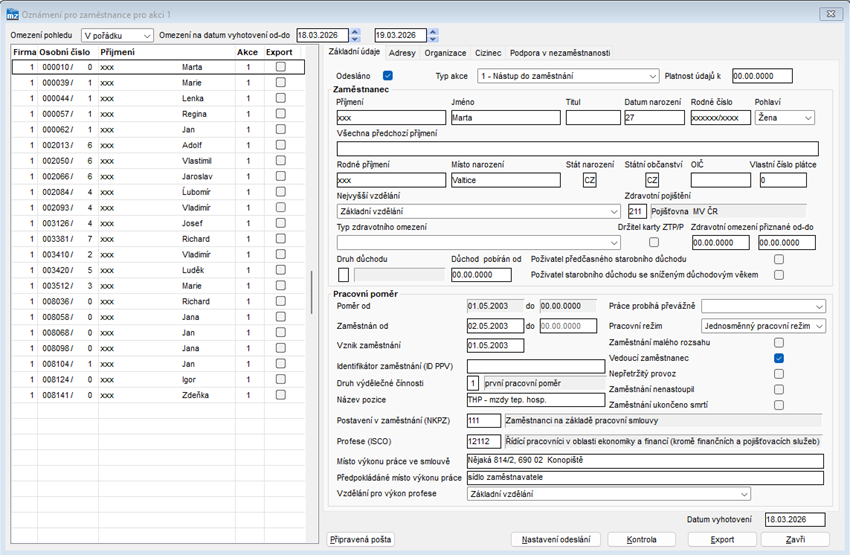
Task: Click the Místo narození field
Action: point(506,180)
